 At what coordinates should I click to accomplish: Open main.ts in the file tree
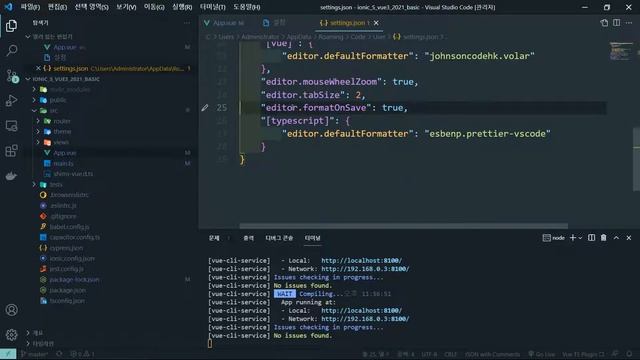point(63,163)
